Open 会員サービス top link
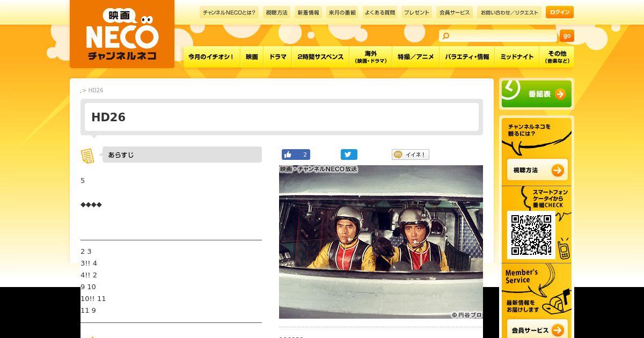The image size is (644, 338). pos(454,12)
